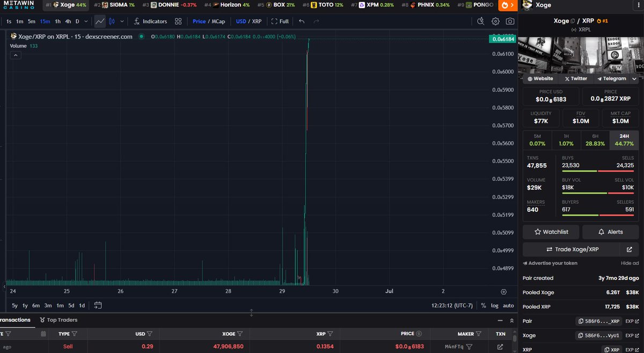Open the Xoge pair options menu

[x=638, y=5]
